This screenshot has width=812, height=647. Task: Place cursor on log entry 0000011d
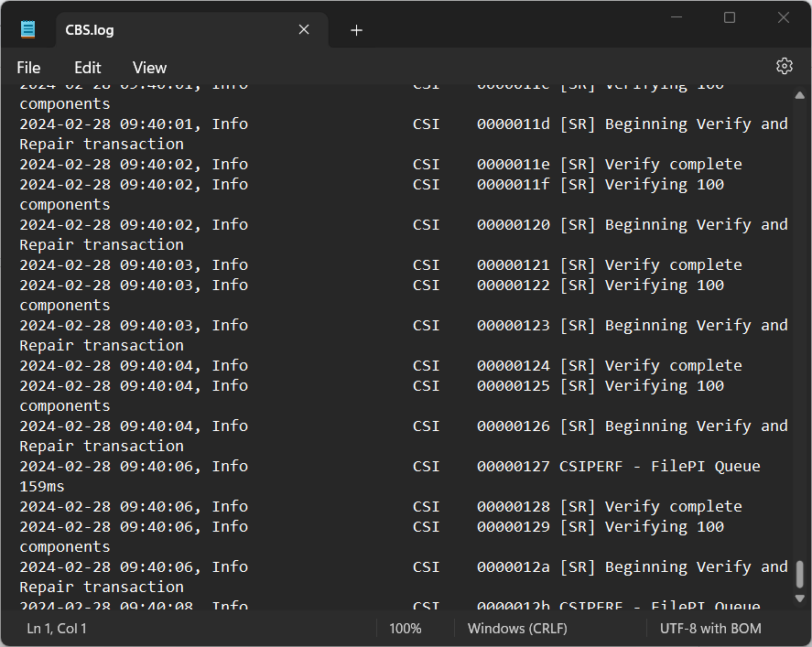(513, 124)
